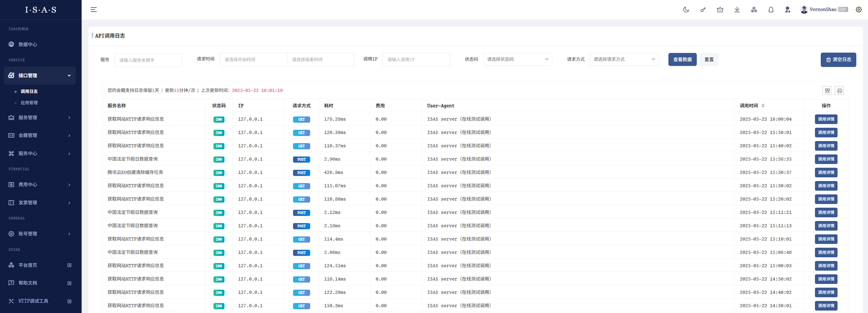Open the 状态码 dropdown
Image resolution: width=868 pixels, height=313 pixels.
517,60
